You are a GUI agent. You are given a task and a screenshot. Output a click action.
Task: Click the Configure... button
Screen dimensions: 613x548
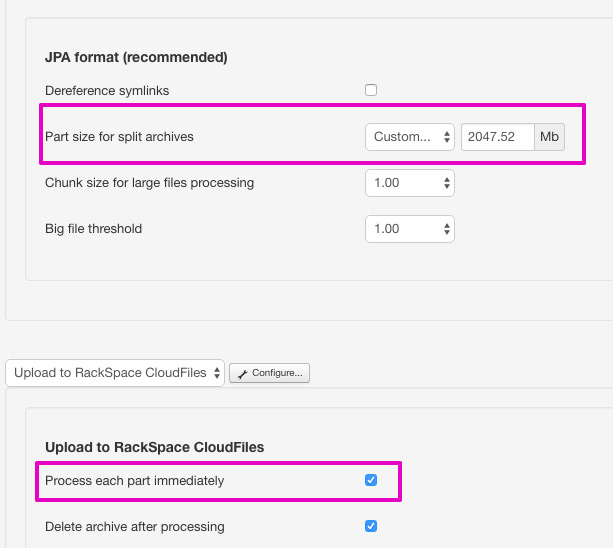[x=269, y=373]
